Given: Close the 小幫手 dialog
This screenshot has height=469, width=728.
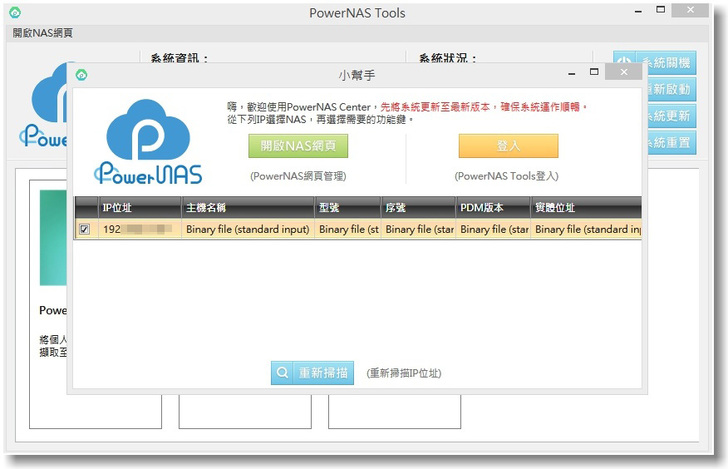Looking at the screenshot, I should coord(624,72).
